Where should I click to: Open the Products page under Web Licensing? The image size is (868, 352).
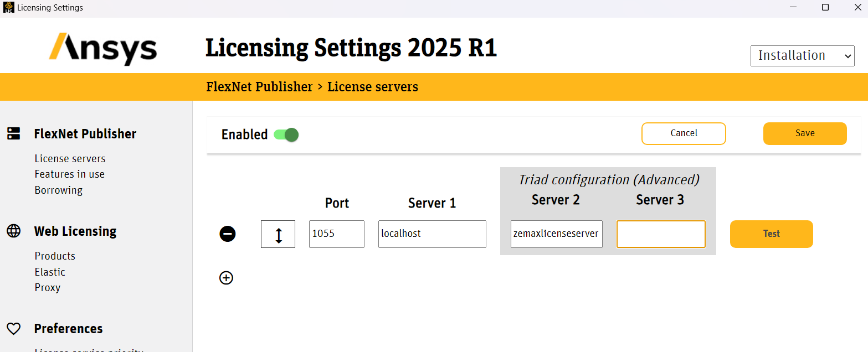pyautogui.click(x=55, y=256)
